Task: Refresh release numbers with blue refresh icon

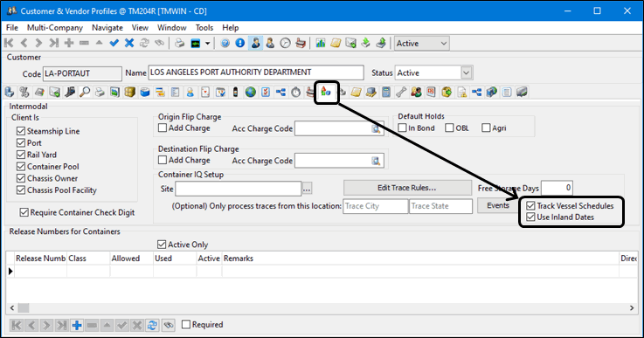Action: (152, 325)
